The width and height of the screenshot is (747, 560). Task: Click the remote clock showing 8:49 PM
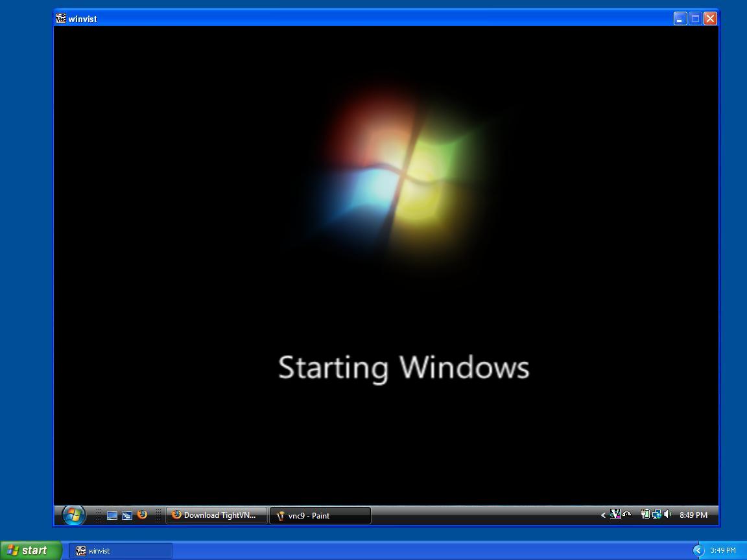pos(693,515)
